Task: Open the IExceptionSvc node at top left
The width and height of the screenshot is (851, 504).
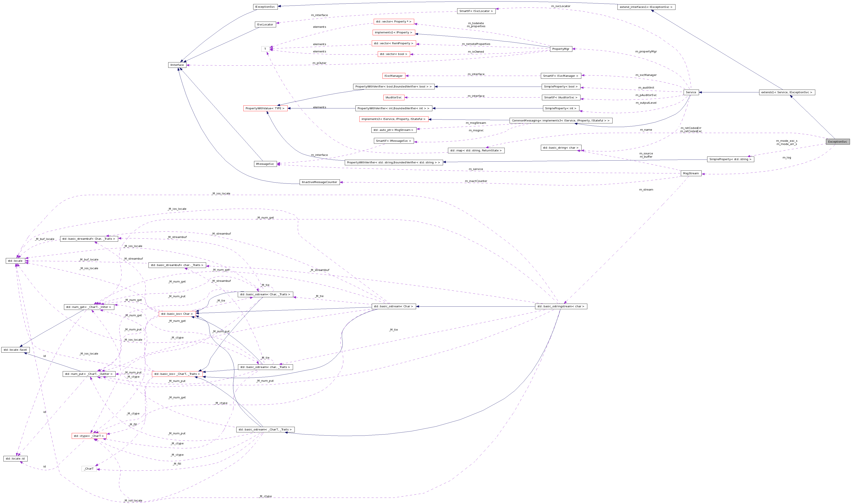Action: [265, 6]
